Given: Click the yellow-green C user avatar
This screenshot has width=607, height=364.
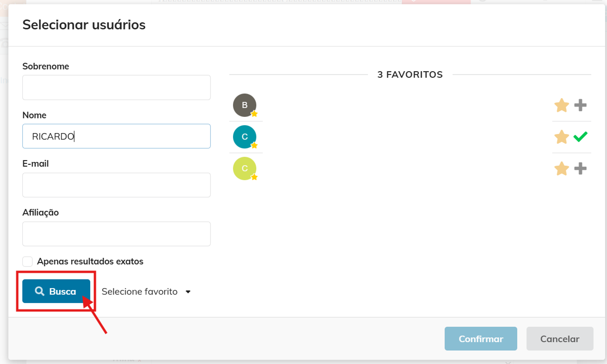Looking at the screenshot, I should (245, 168).
